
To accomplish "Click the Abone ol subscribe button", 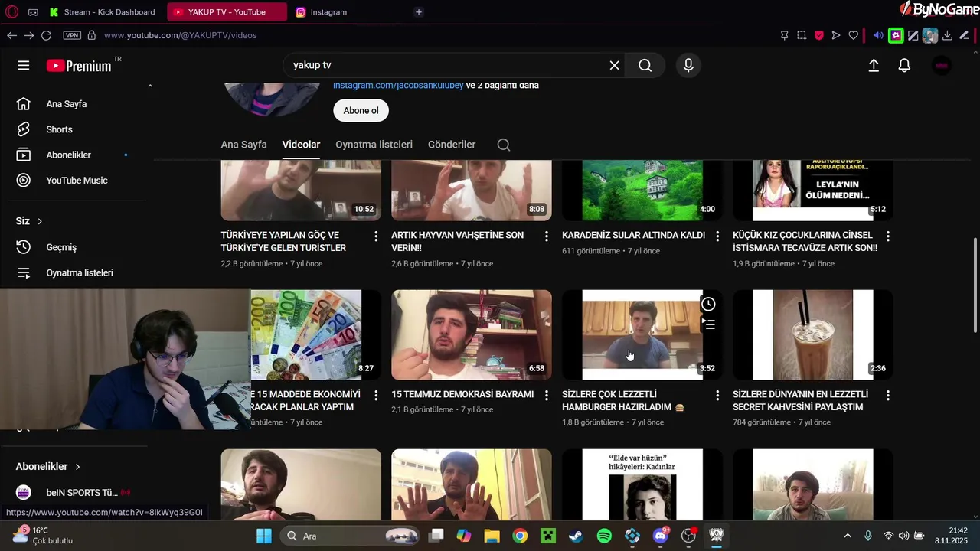I will pos(361,110).
